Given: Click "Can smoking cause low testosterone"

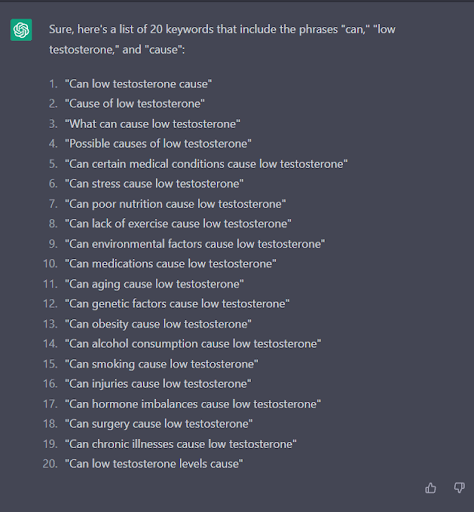Looking at the screenshot, I should pos(161,364).
